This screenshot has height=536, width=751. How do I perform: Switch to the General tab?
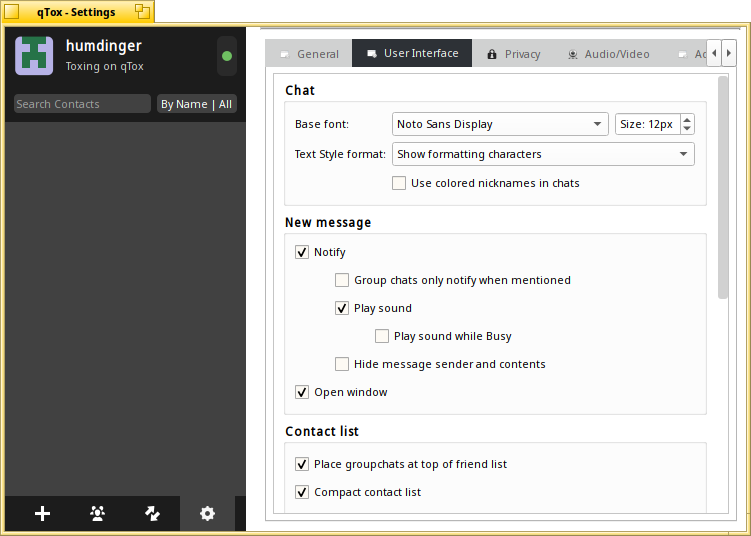(309, 54)
